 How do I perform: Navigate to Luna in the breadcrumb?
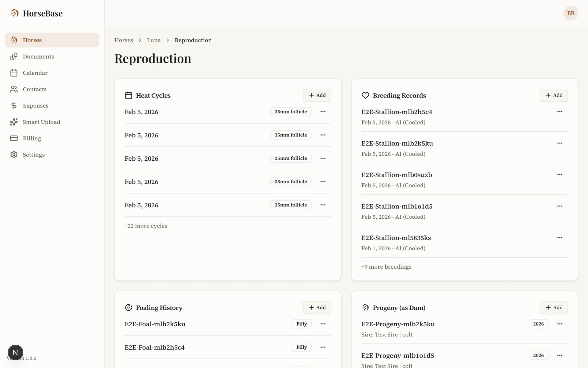coord(153,40)
